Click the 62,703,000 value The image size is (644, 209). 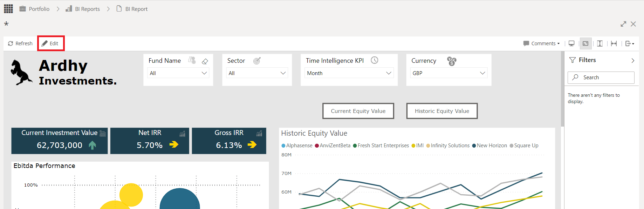click(60, 145)
